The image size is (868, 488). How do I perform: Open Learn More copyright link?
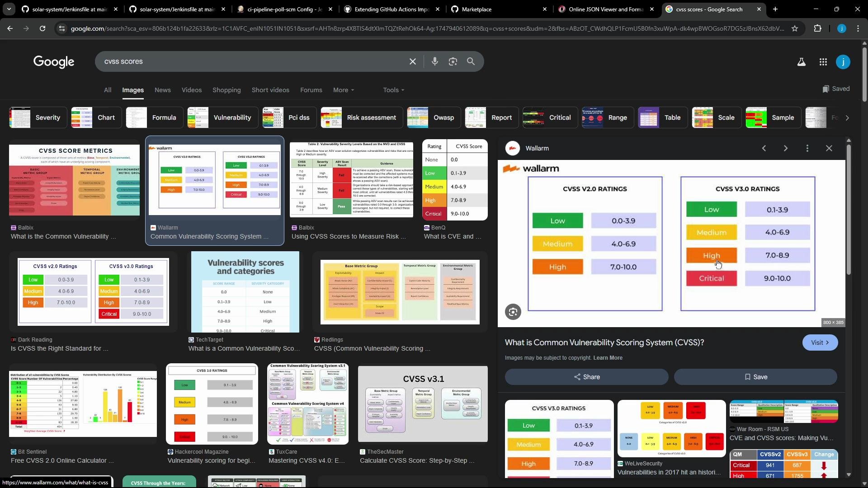point(608,358)
